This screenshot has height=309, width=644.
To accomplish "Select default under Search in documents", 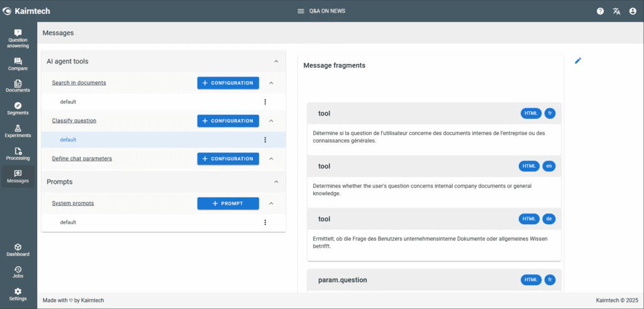I will (x=68, y=102).
